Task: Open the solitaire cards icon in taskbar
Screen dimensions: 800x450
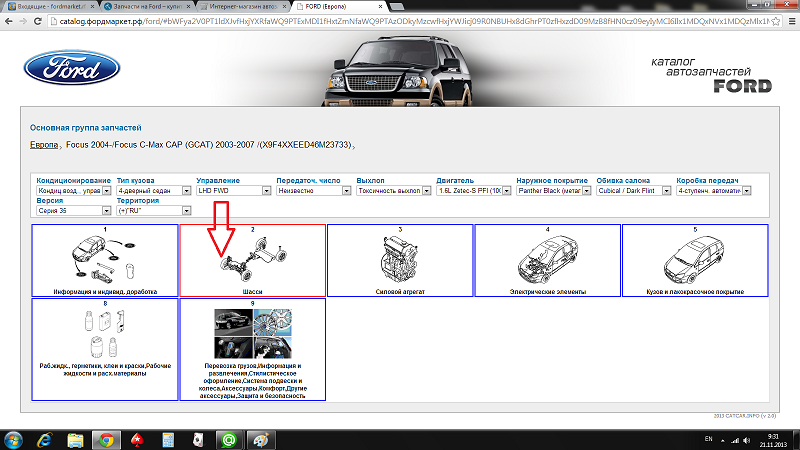Action: coord(198,440)
